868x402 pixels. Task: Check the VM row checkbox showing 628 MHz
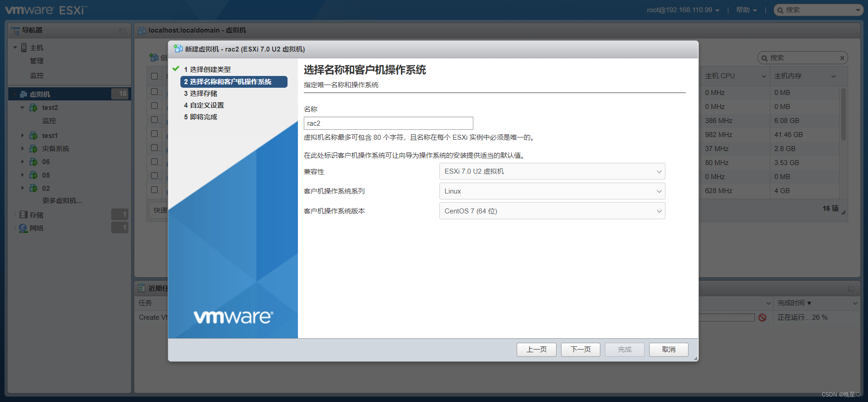point(155,190)
